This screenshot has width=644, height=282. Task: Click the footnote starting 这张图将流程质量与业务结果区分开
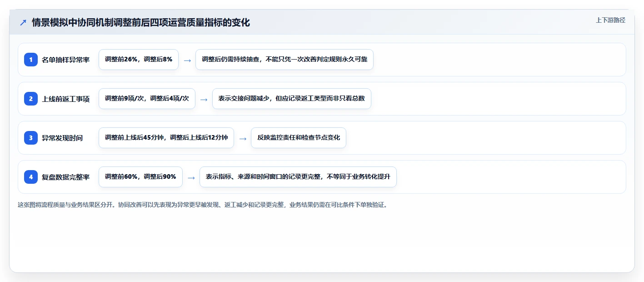(203, 205)
